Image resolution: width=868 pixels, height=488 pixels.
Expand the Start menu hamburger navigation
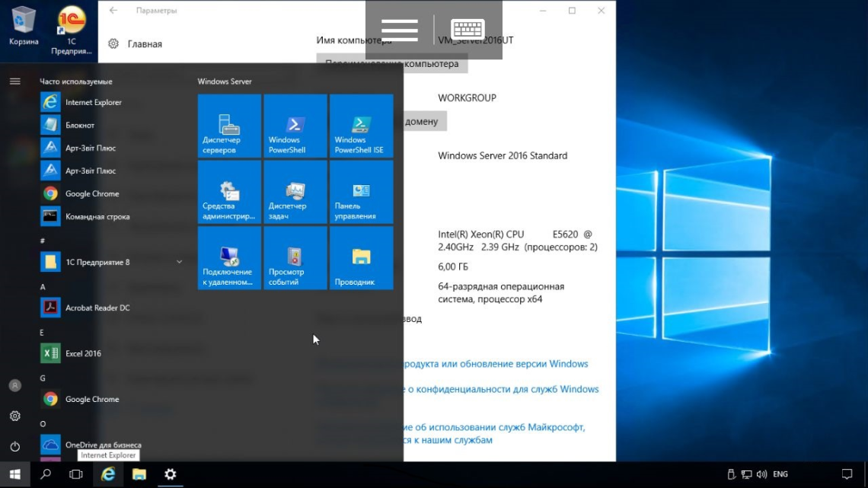(14, 81)
